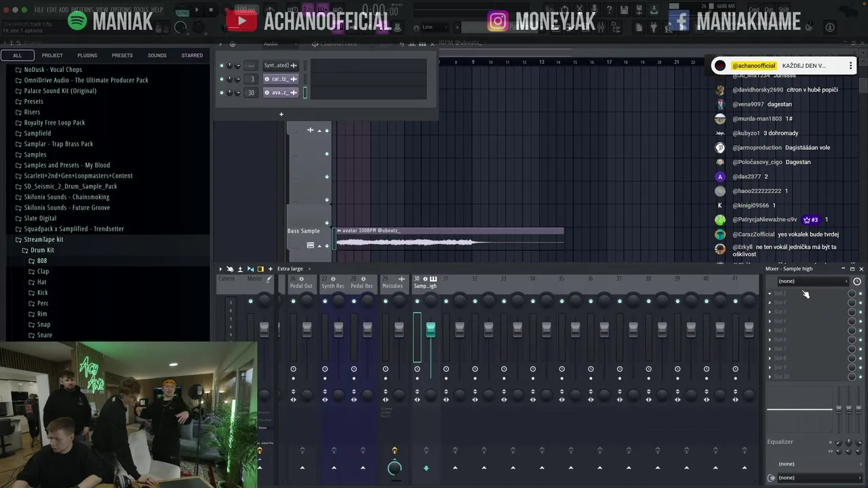Open the mixer options menu arrow
Image resolution: width=868 pixels, height=488 pixels.
click(x=220, y=269)
